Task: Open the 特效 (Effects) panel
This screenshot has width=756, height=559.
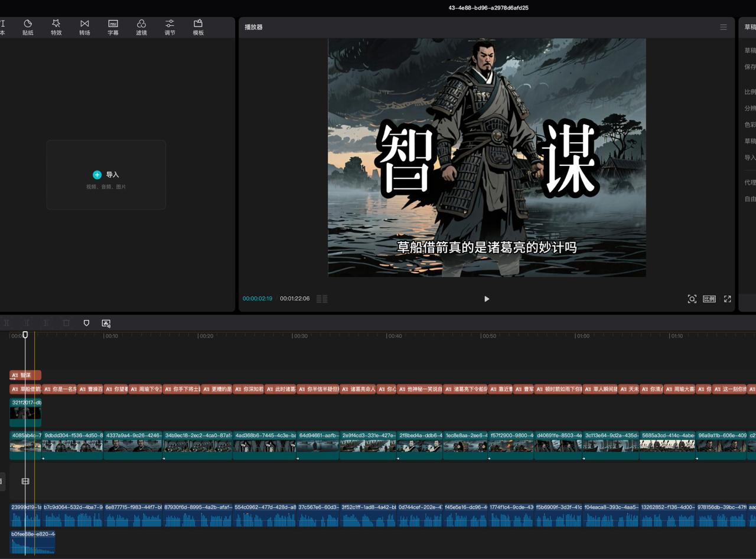Action: coord(56,27)
